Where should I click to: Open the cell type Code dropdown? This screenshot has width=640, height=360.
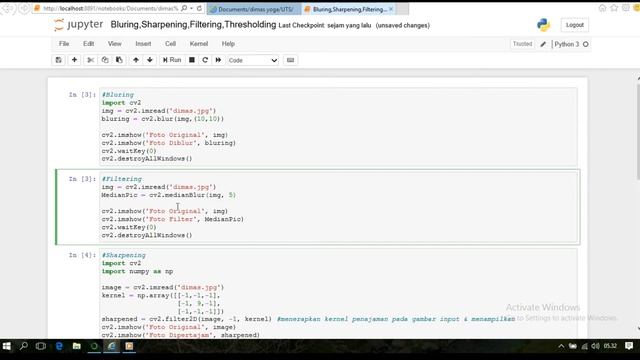point(253,60)
